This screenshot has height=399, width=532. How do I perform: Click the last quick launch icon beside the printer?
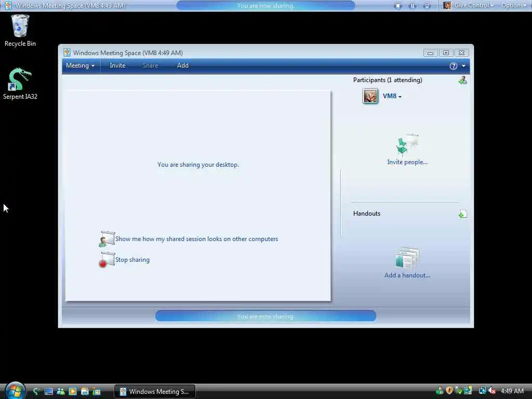pyautogui.click(x=96, y=392)
